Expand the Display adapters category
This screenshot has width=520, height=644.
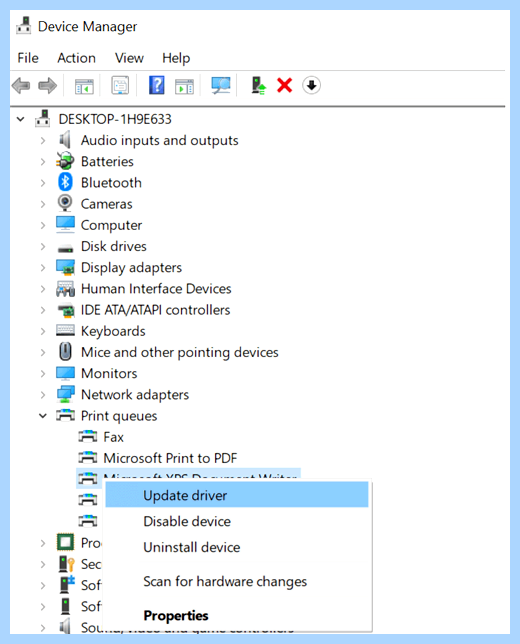[x=43, y=268]
